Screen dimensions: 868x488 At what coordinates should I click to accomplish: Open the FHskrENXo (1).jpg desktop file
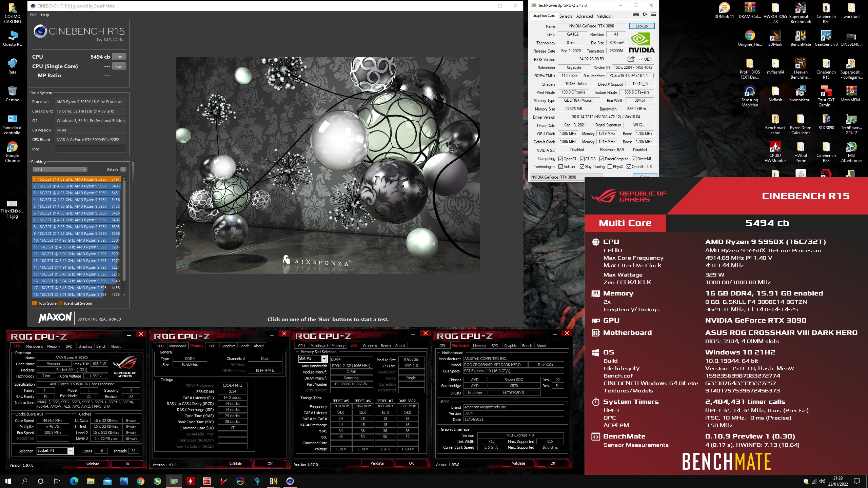point(12,209)
